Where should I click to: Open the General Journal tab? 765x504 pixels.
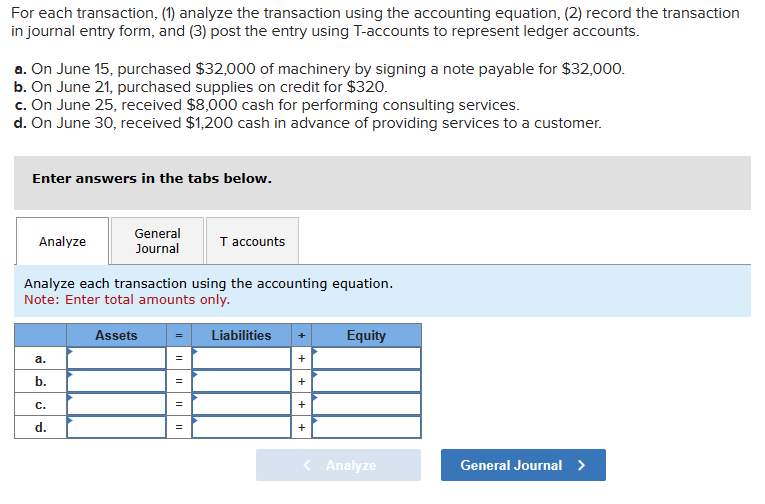click(157, 241)
